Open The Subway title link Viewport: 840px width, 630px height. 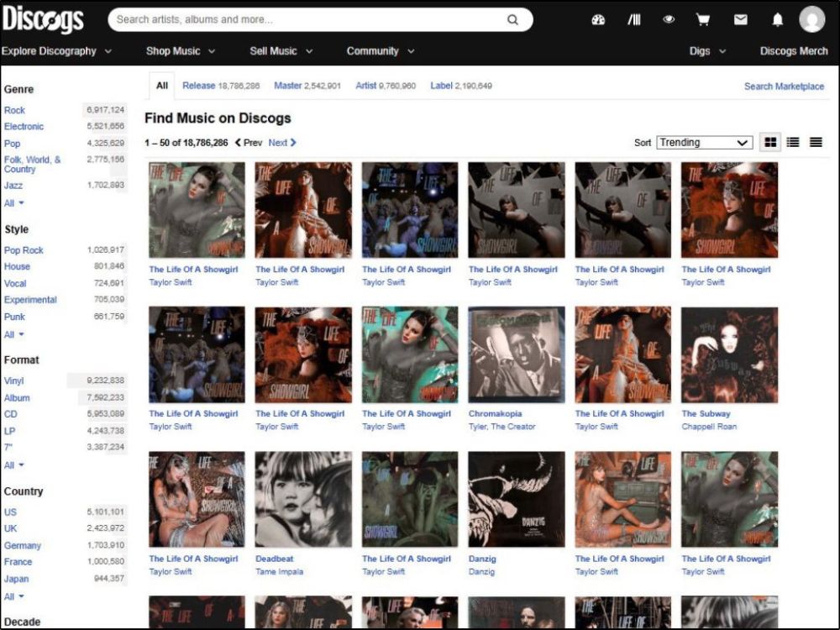click(706, 413)
